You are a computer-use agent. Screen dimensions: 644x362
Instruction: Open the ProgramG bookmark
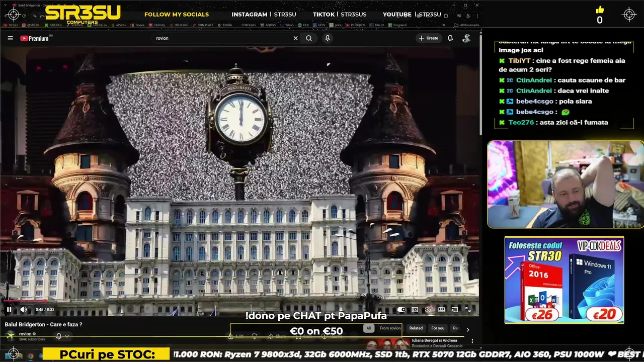tap(397, 25)
